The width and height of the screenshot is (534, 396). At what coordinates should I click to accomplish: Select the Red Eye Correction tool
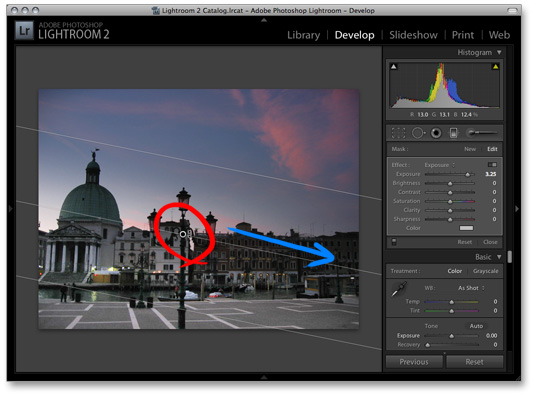tap(436, 133)
